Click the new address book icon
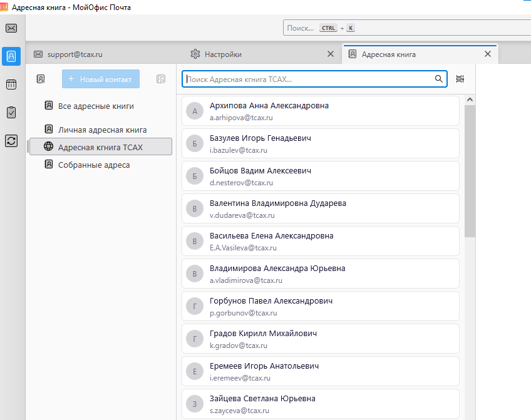 (41, 79)
